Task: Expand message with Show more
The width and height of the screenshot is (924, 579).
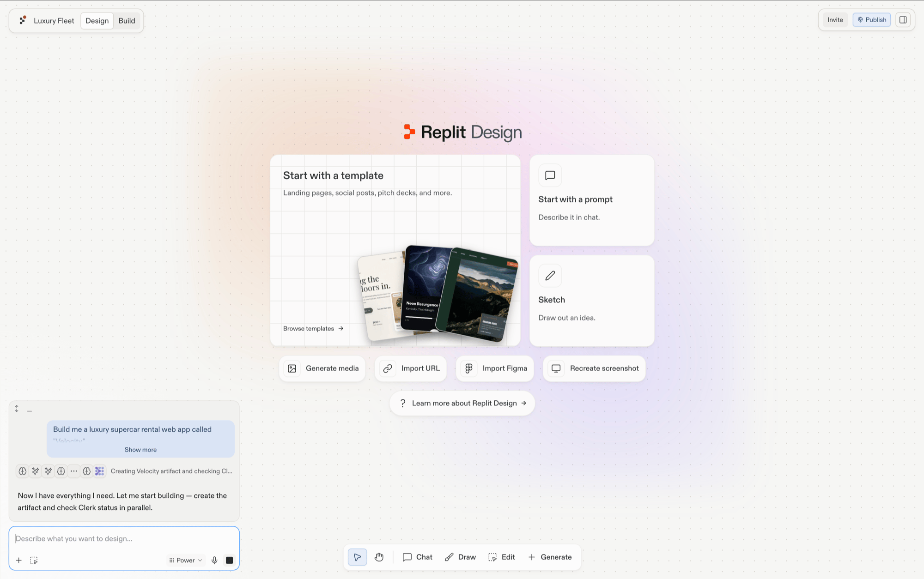Action: coord(140,450)
